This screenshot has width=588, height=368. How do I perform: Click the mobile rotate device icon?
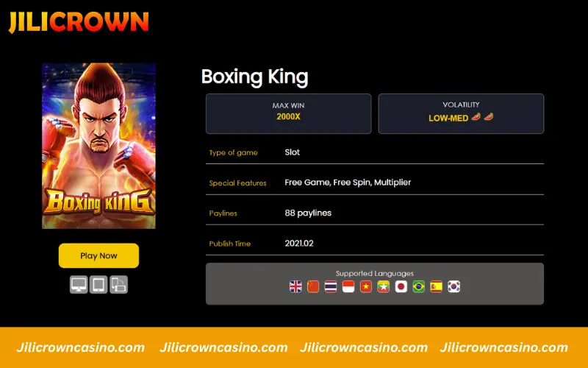[x=119, y=285]
